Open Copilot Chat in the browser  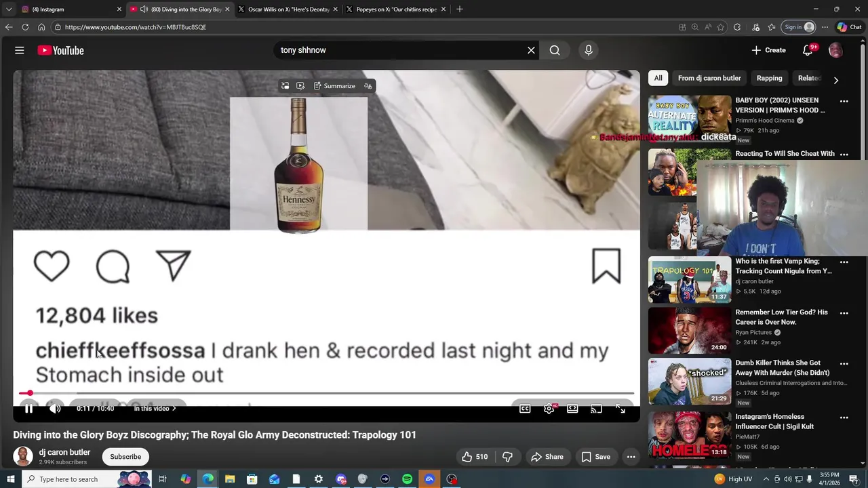coord(849,27)
